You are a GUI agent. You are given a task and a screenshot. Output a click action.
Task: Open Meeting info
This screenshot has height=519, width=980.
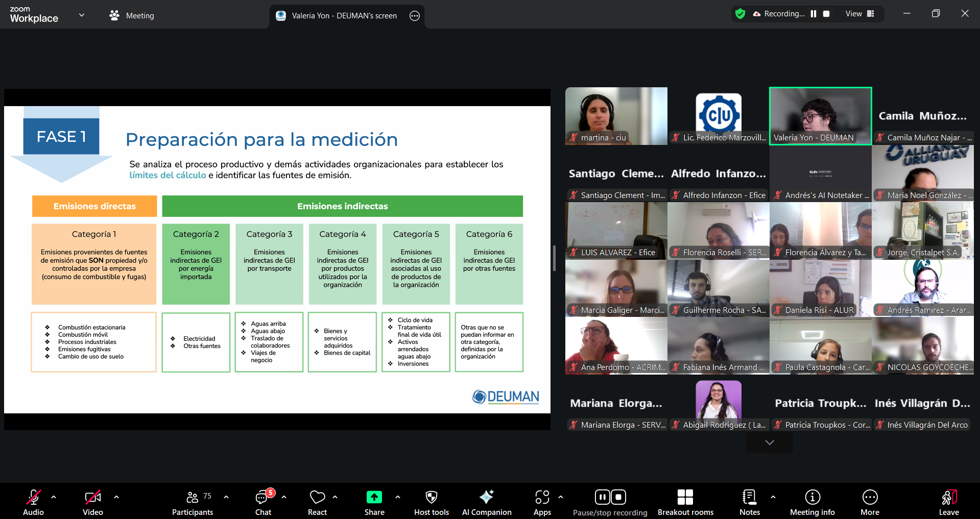[x=812, y=503]
